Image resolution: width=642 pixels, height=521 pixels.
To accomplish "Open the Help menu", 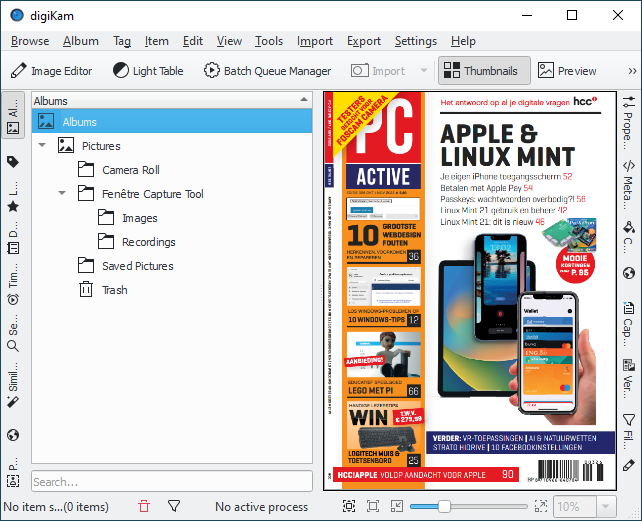I will (463, 41).
